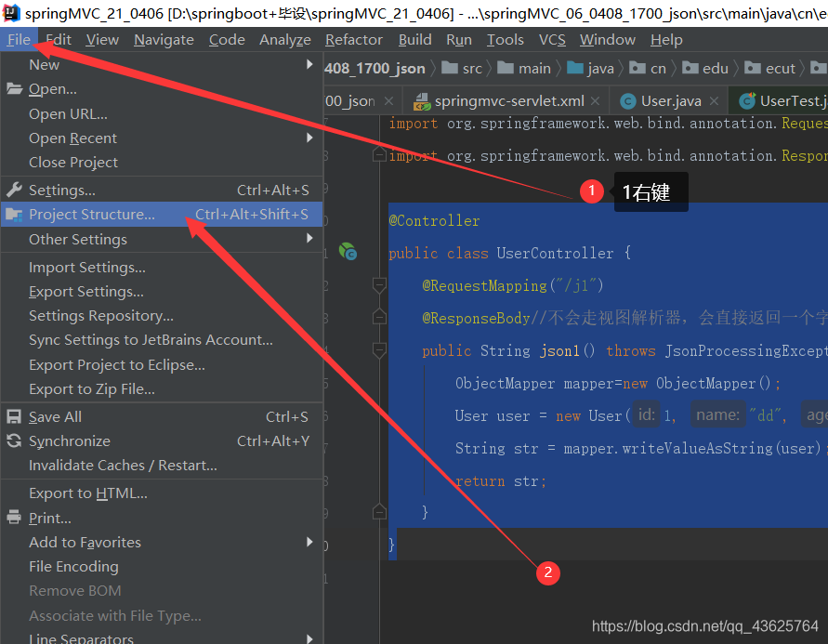828x644 pixels.
Task: Expand the Other Settings submenu arrow
Action: tap(309, 239)
